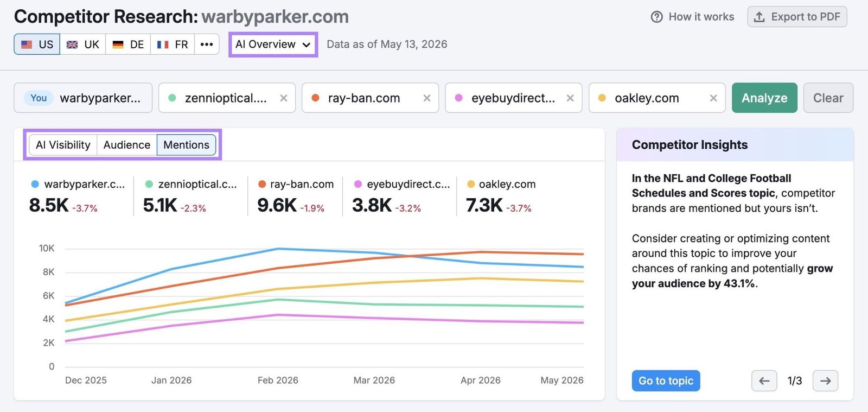Click the warbyparker domain input field

tap(83, 98)
